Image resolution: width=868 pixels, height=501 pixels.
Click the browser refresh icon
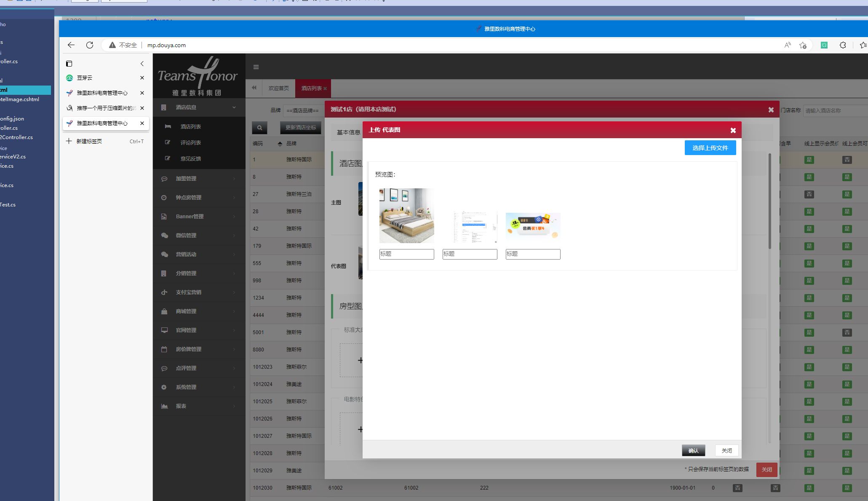point(90,45)
